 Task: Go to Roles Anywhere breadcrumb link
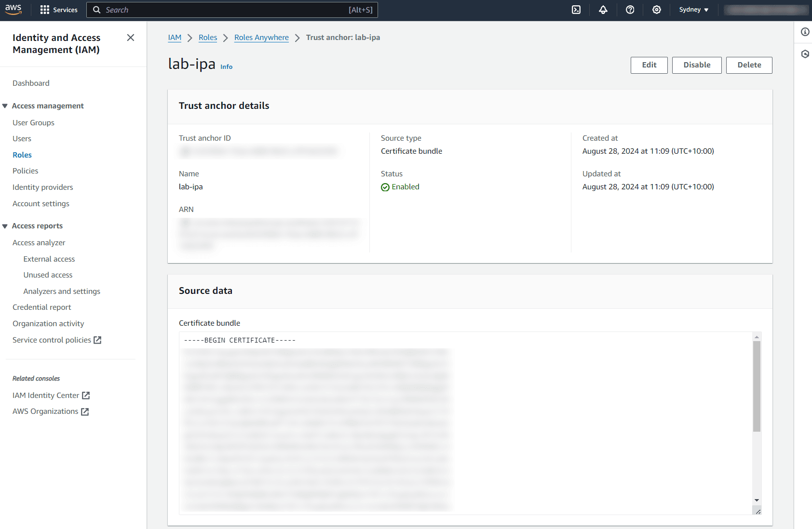pos(261,38)
